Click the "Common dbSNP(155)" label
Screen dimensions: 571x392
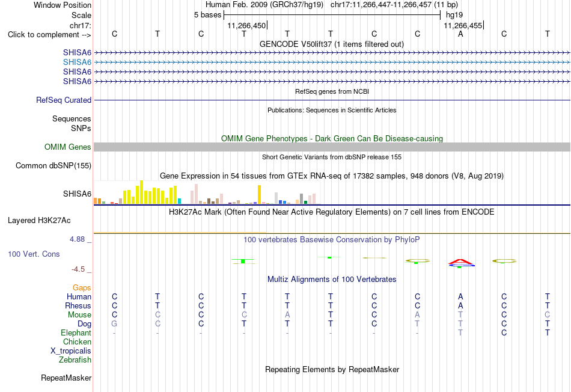53,165
